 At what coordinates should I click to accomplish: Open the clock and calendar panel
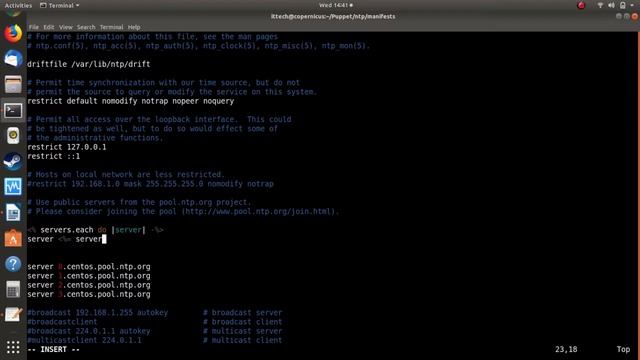pos(336,5)
